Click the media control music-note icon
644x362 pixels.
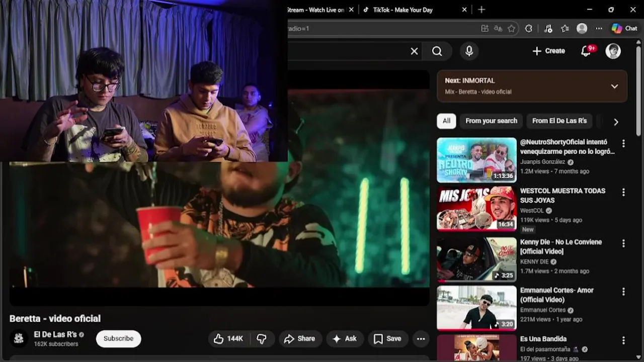click(x=548, y=29)
